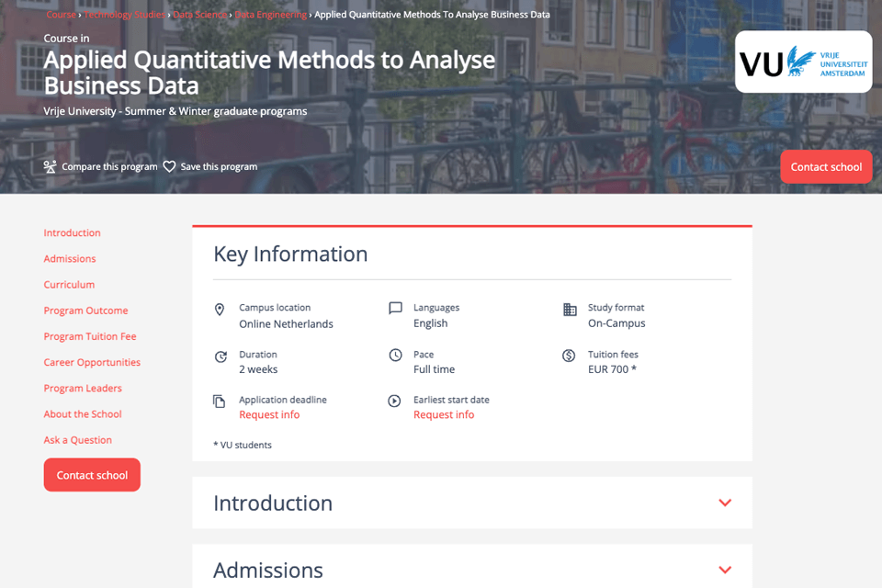Expand the Admissions section chevron

[725, 570]
